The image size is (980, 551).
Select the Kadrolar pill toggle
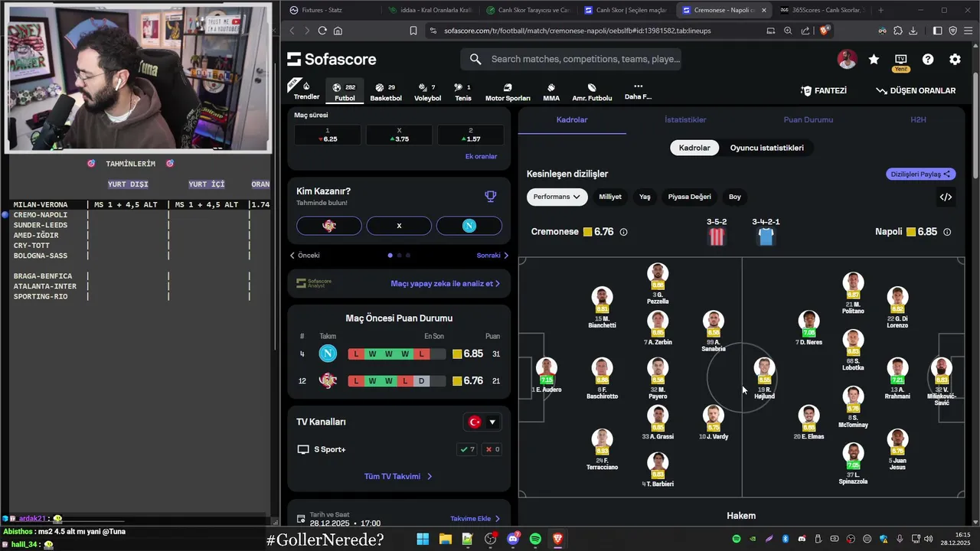pos(694,148)
